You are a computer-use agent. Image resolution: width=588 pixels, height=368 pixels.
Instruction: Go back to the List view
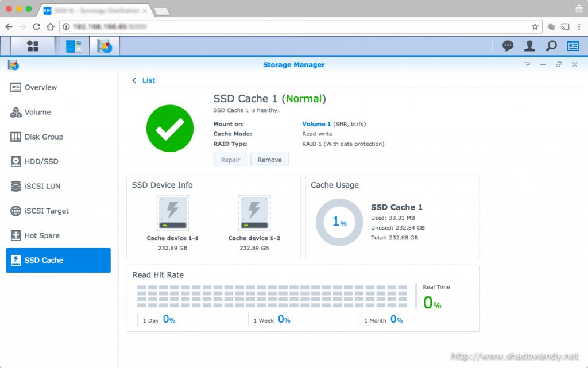click(144, 80)
